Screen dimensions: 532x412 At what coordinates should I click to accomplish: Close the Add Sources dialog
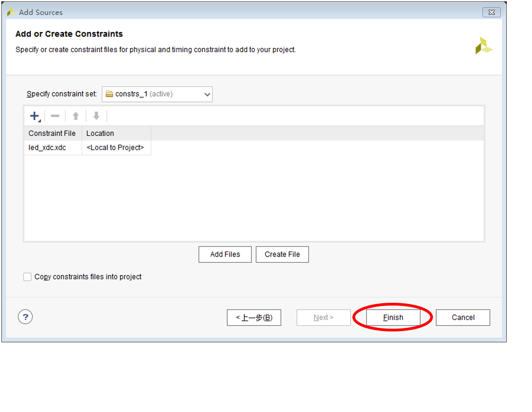(x=491, y=12)
